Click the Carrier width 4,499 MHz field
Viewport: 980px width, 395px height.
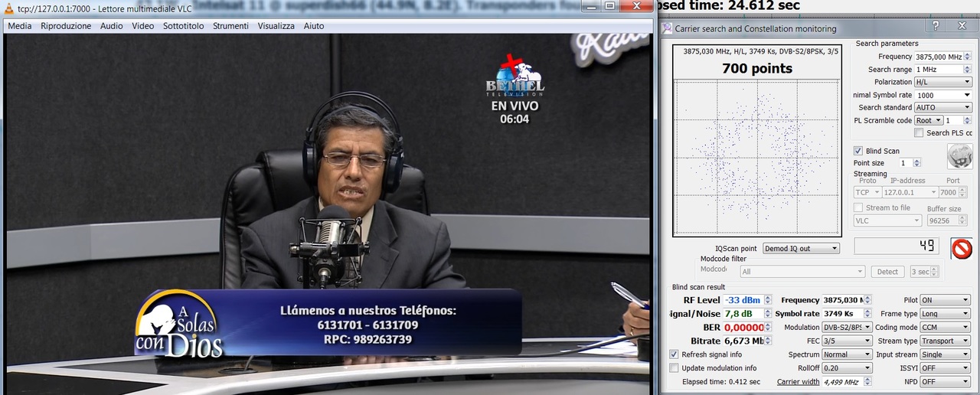point(847,381)
